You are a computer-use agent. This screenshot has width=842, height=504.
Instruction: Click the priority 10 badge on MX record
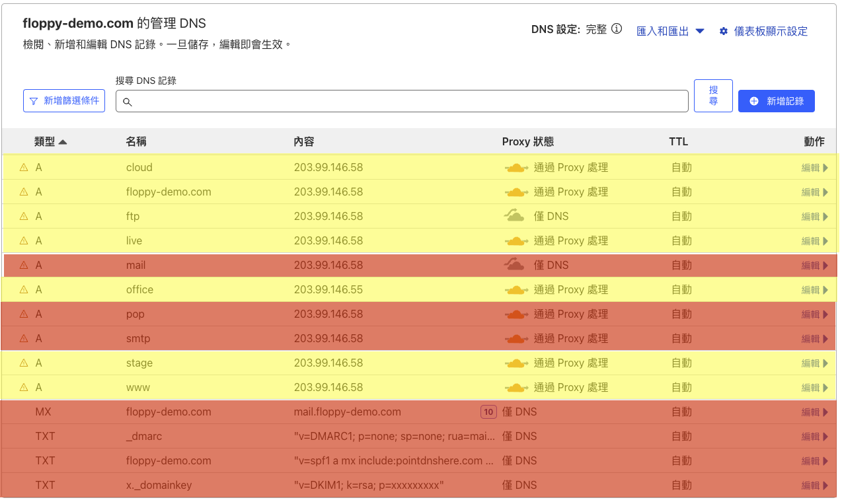[x=488, y=412]
